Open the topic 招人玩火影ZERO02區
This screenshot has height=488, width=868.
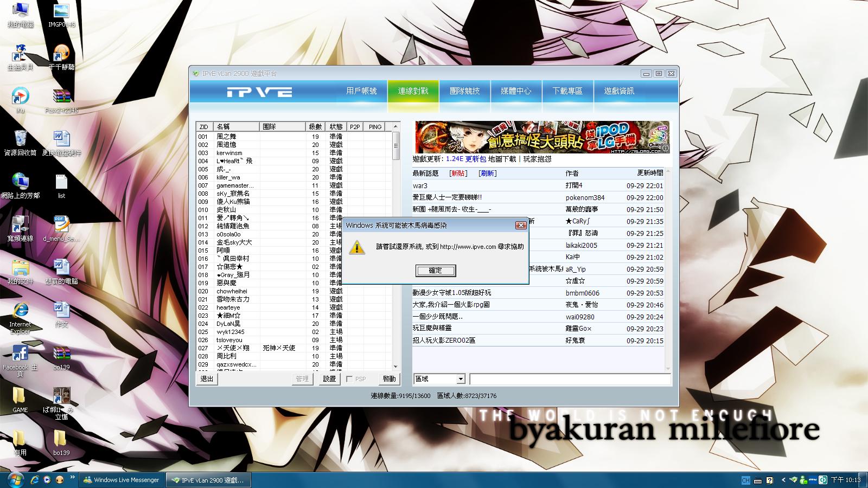pos(444,341)
